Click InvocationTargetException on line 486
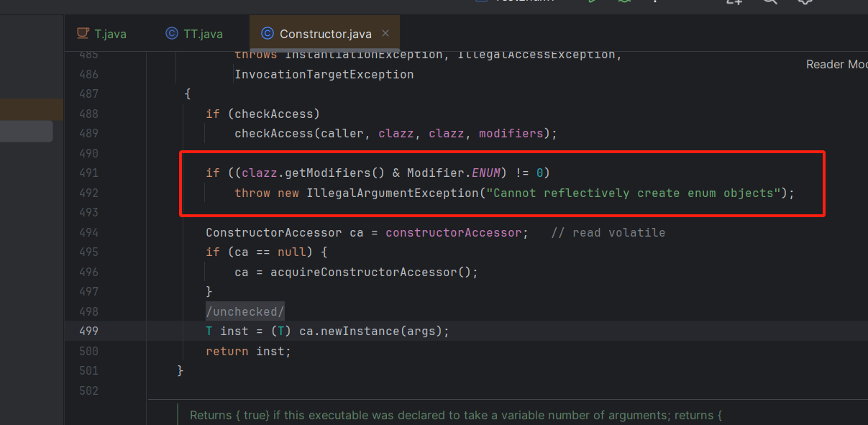Screen dimensions: 868x425 coord(324,74)
